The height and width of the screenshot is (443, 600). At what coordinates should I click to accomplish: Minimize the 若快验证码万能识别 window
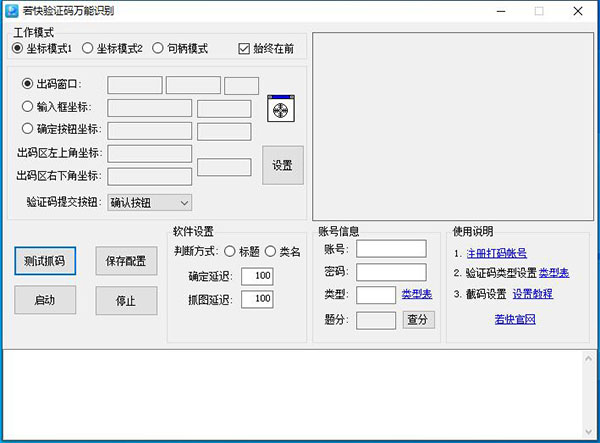pyautogui.click(x=501, y=11)
